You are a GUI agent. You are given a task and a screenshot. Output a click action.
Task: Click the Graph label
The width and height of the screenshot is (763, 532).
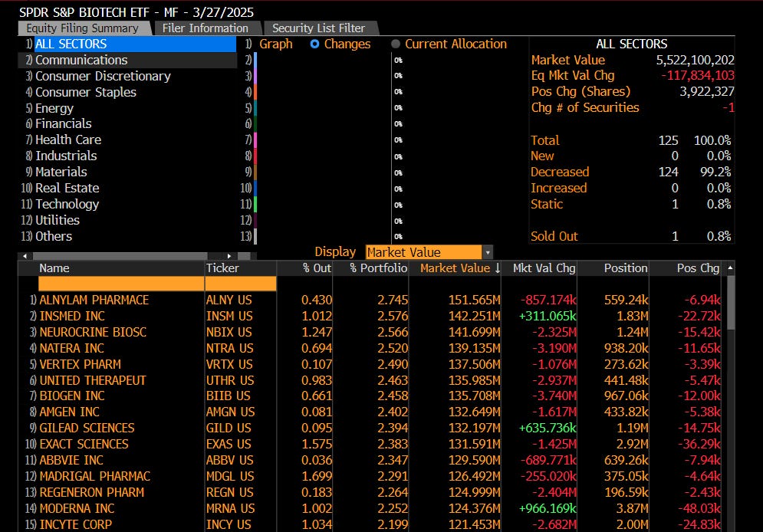click(276, 44)
